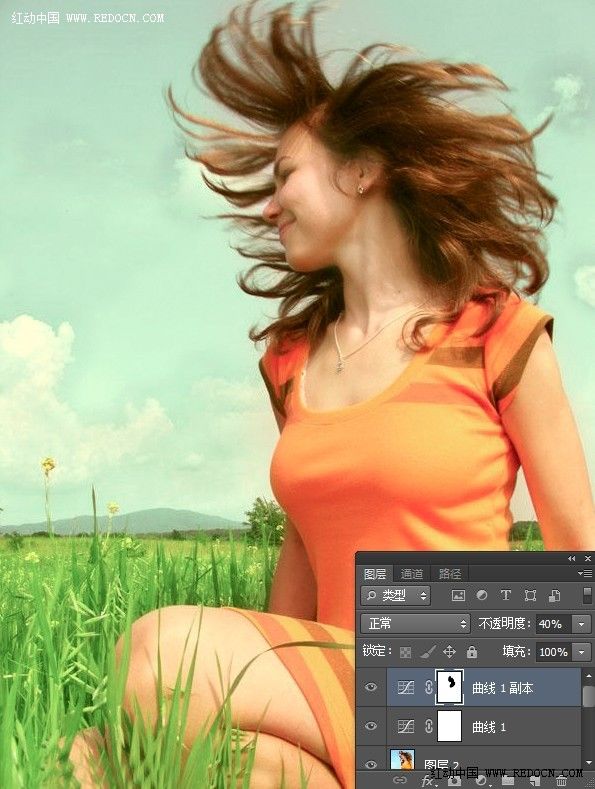595x789 pixels.
Task: Lock image pixels brush icon
Action: [427, 652]
